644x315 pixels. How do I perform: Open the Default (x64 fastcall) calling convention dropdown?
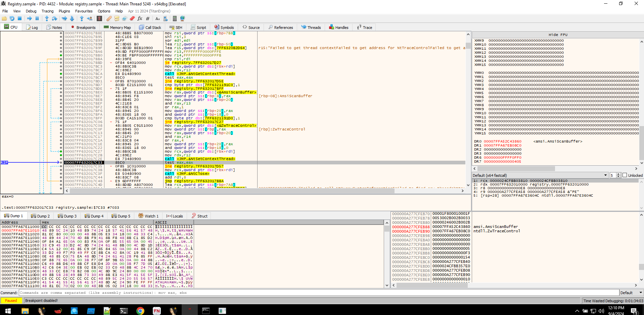coord(540,175)
